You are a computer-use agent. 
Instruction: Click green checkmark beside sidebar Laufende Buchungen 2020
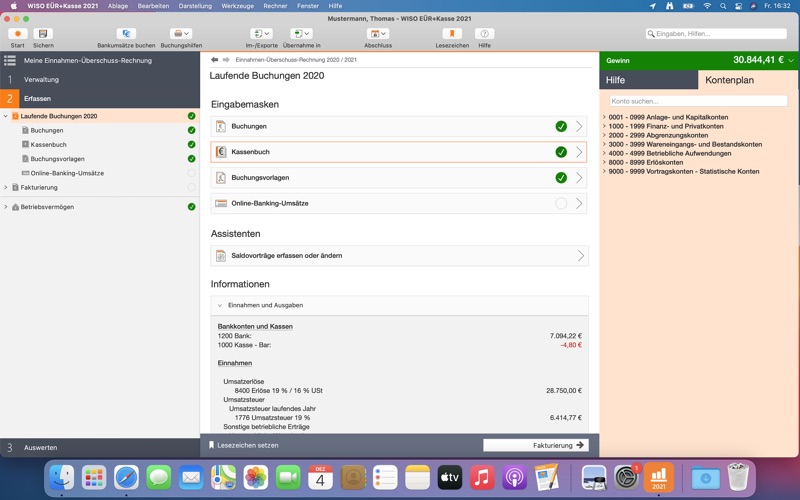click(191, 116)
